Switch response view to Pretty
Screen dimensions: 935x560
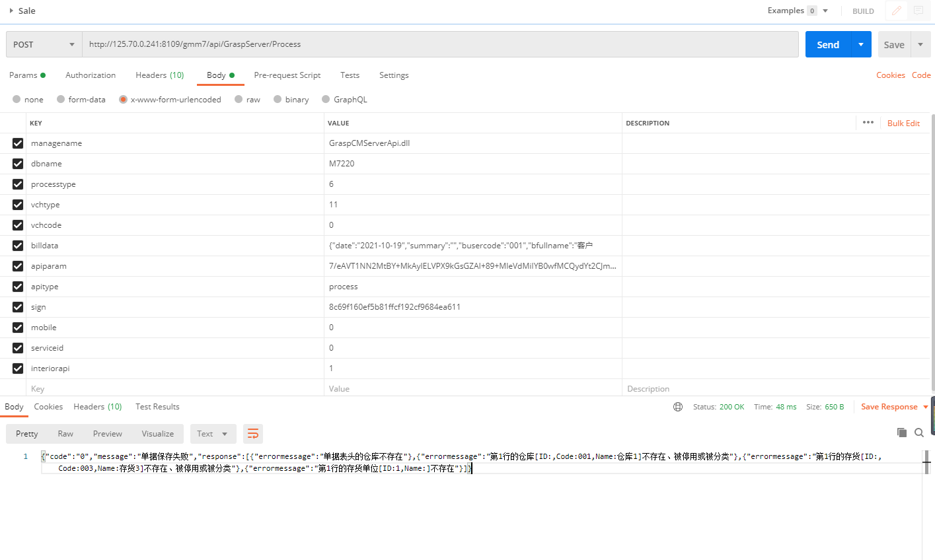(27, 434)
